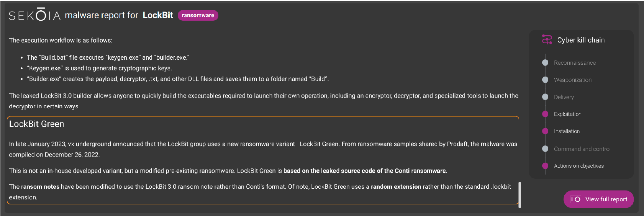Click the Exploitation label
This screenshot has width=644, height=217.
coord(567,114)
